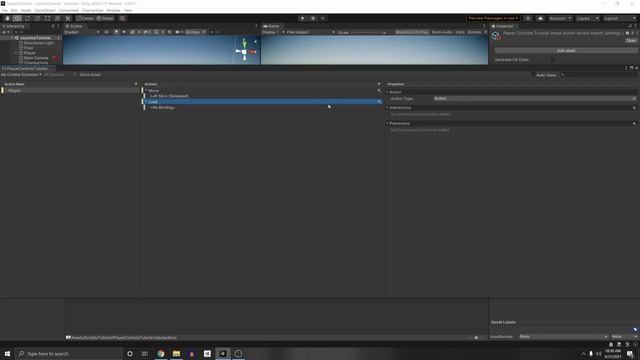
Task: Open the Layers dropdown
Action: coord(587,18)
